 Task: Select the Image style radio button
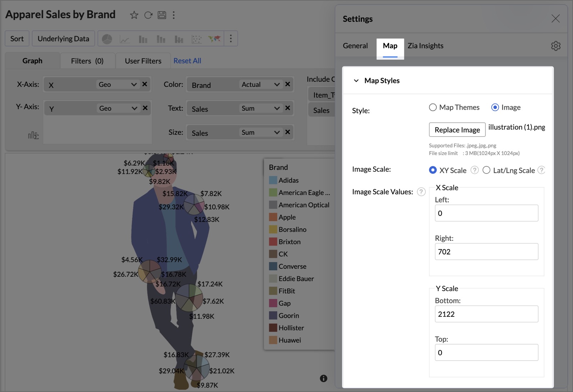tap(495, 107)
